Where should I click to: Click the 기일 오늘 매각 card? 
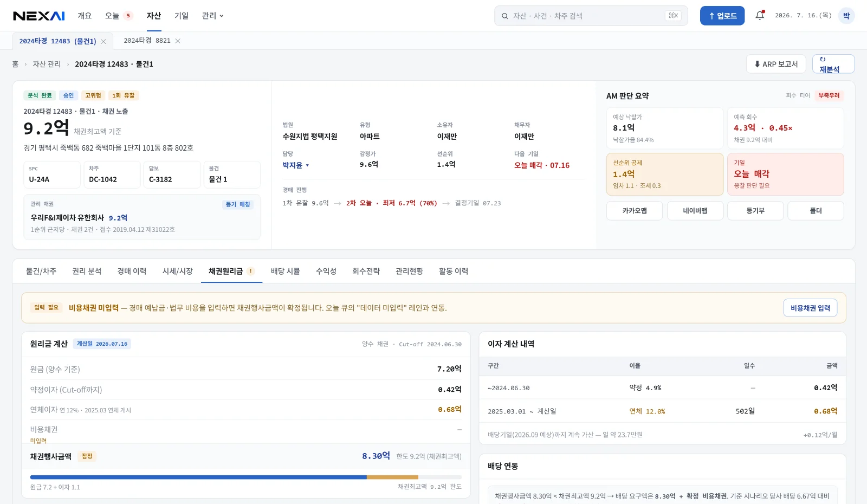click(x=785, y=174)
